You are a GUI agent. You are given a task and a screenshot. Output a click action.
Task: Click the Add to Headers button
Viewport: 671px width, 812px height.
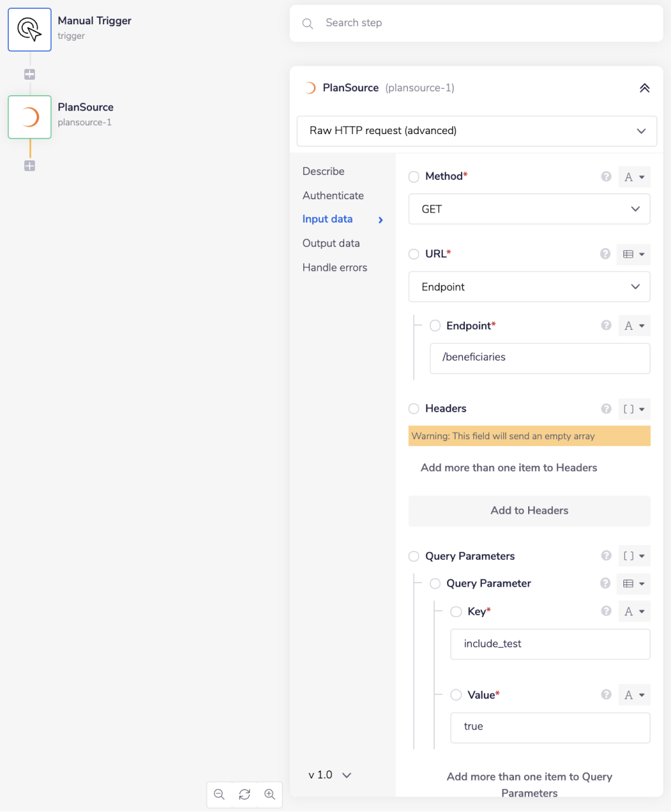click(529, 510)
